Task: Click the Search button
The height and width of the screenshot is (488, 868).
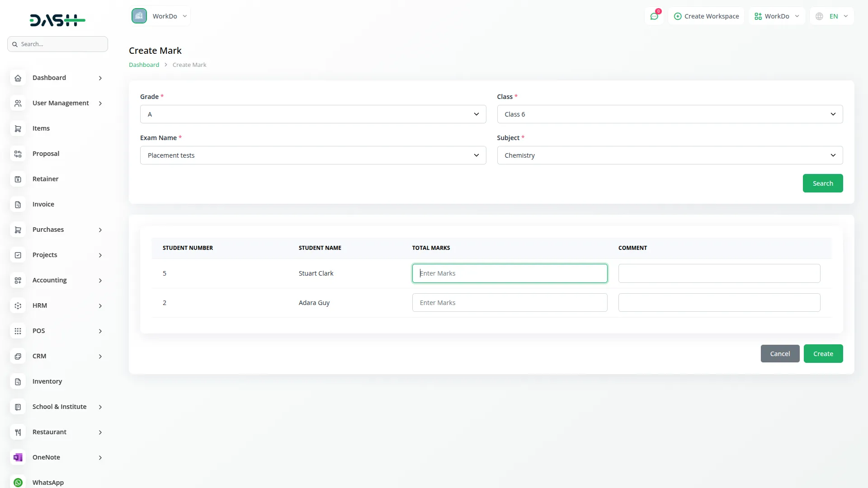Action: [x=823, y=183]
